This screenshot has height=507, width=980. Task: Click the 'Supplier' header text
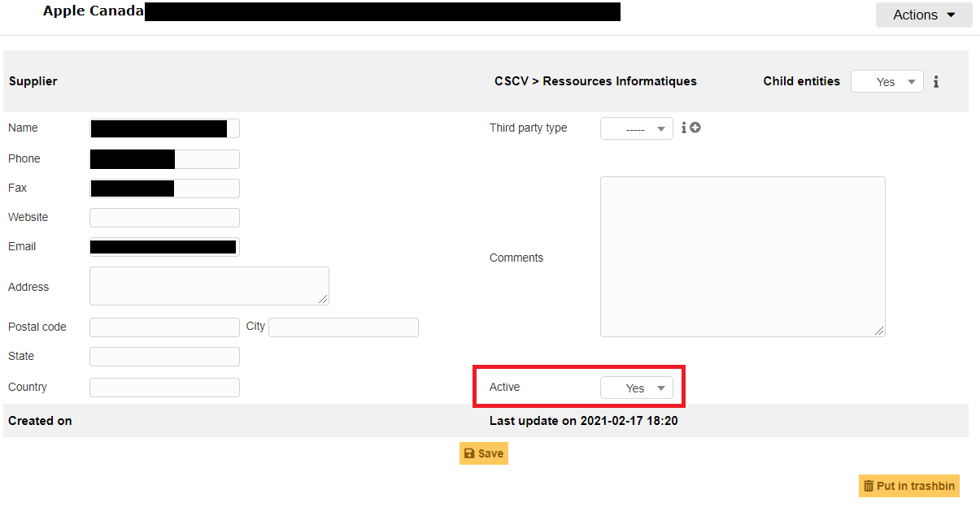(33, 81)
